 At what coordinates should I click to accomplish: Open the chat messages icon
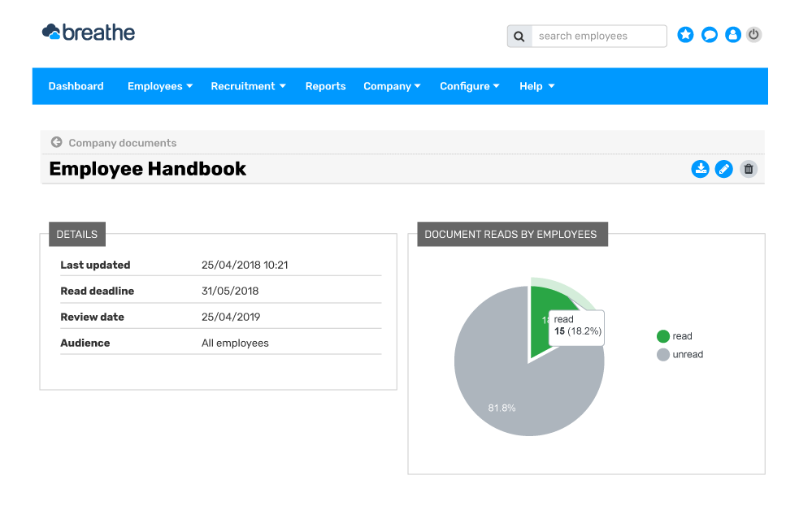(x=710, y=35)
